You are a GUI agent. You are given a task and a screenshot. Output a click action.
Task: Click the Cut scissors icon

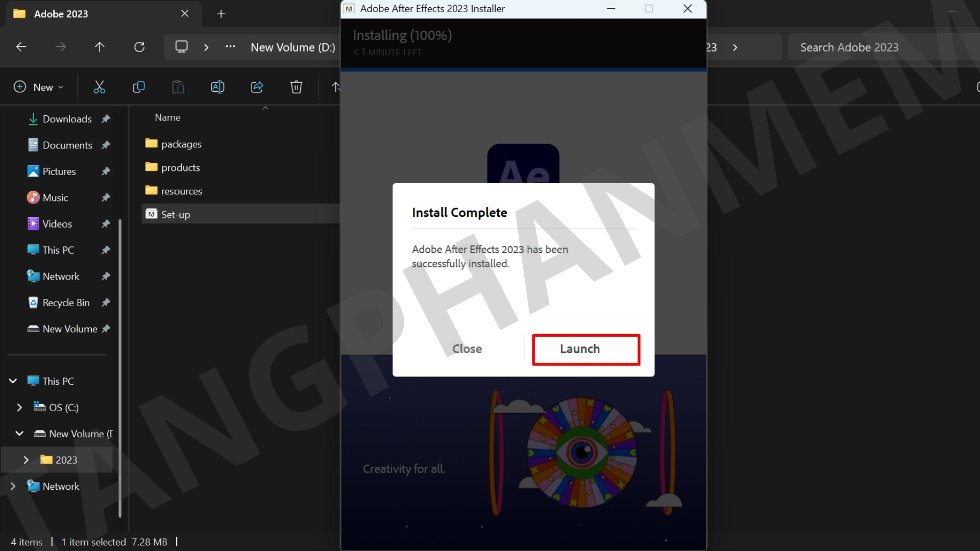click(100, 87)
